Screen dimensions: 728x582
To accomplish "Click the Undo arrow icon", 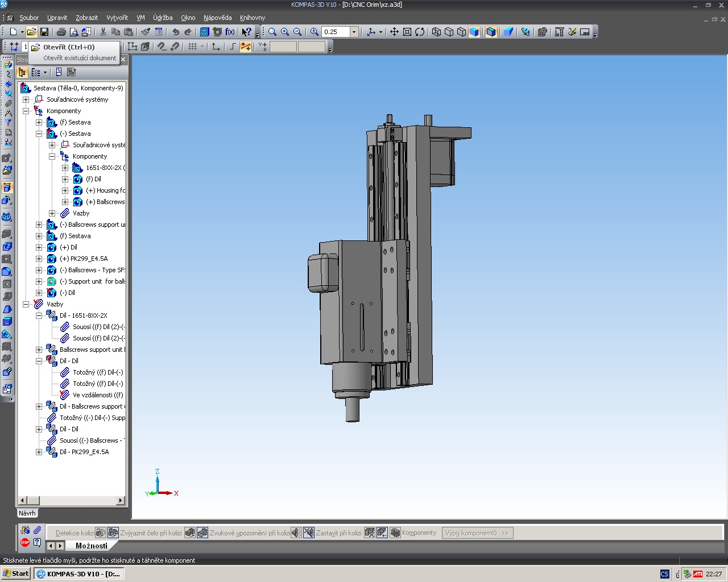I will coord(176,32).
